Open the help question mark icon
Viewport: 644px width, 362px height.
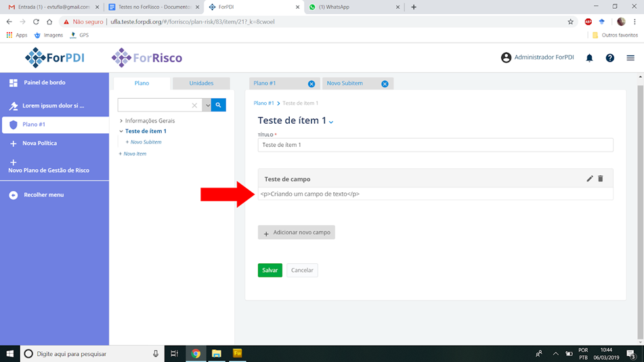point(610,58)
